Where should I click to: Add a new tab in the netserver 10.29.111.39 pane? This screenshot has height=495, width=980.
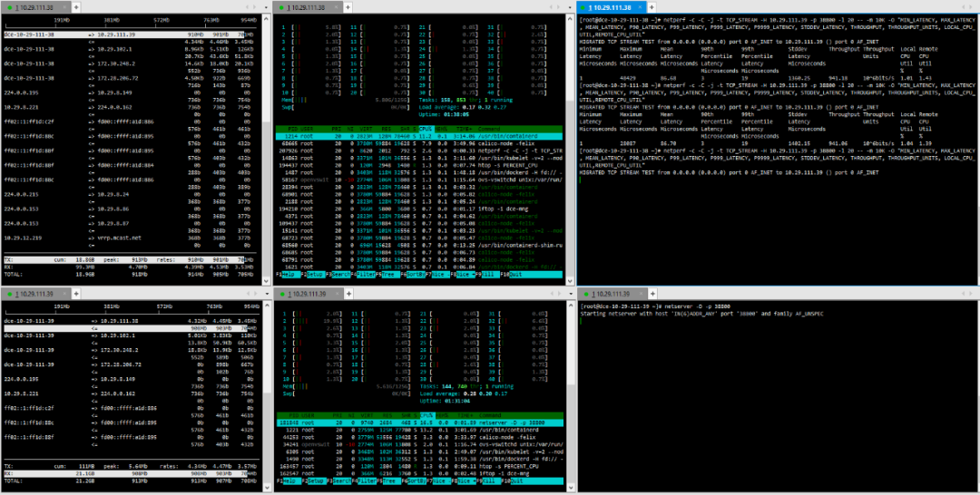tap(652, 294)
